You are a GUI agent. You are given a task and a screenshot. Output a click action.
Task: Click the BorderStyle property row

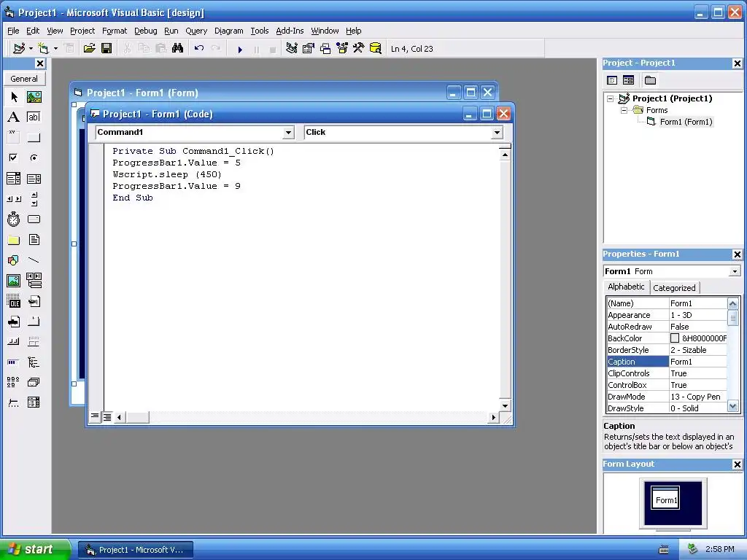point(667,350)
